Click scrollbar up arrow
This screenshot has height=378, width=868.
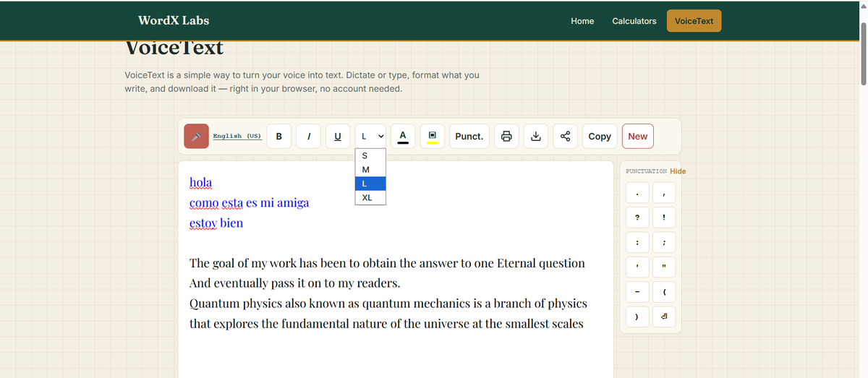[862, 6]
